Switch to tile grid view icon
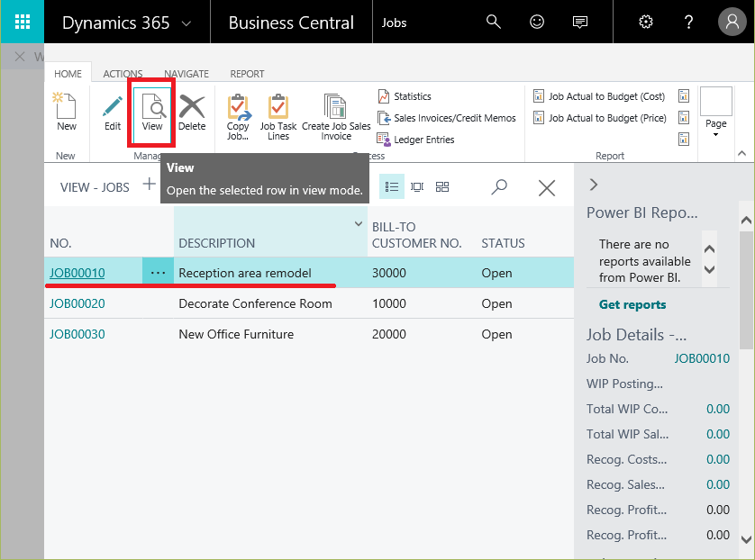 [442, 186]
